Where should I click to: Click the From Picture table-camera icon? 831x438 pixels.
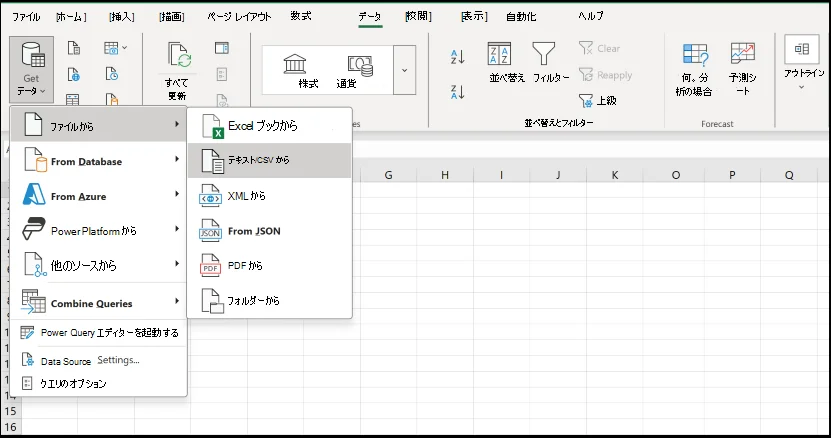(x=111, y=48)
